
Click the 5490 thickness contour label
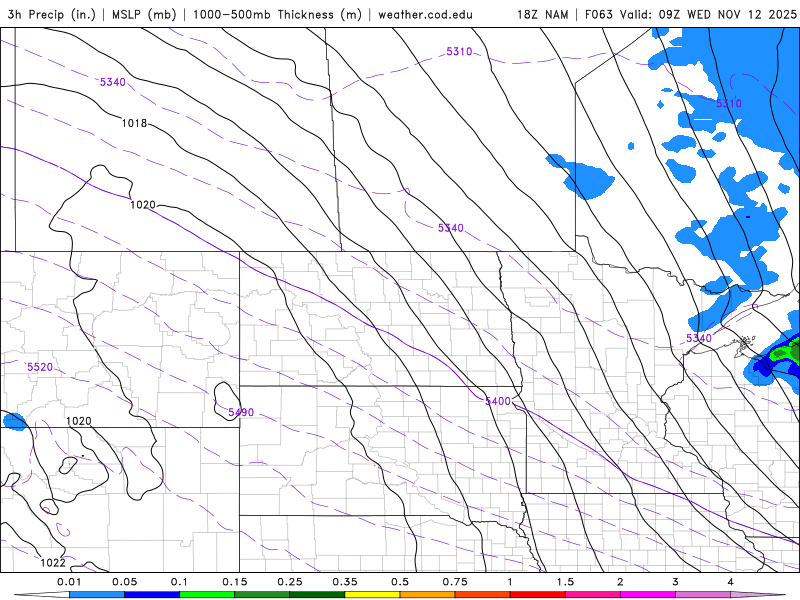241,412
